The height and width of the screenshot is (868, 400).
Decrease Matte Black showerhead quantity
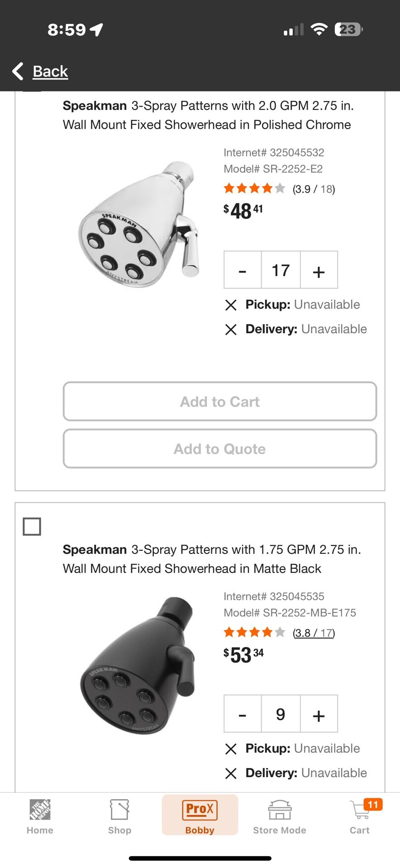(242, 714)
